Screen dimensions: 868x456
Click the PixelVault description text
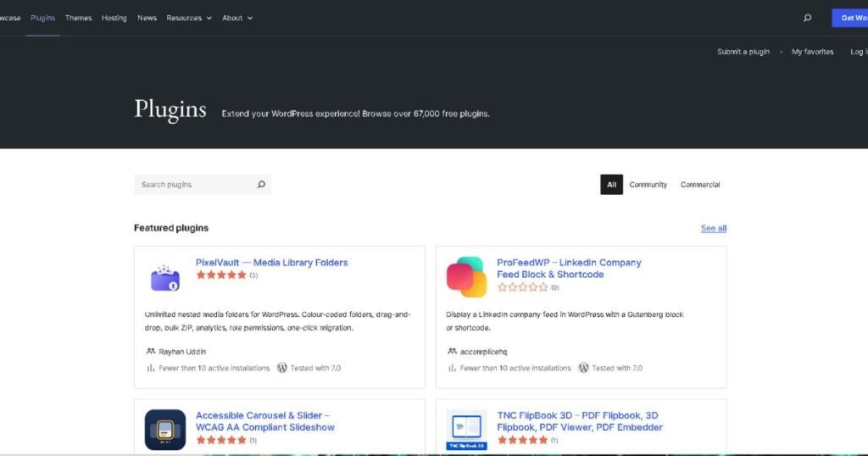[x=277, y=321]
